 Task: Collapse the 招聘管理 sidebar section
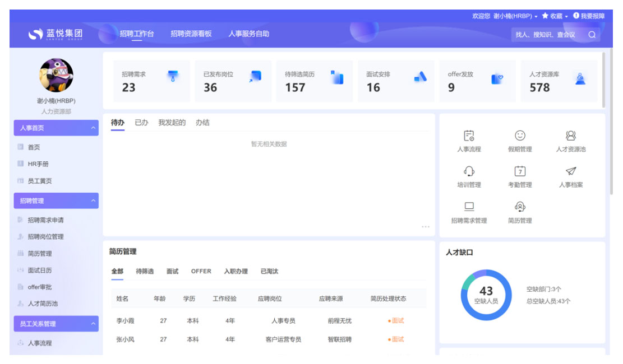(93, 201)
